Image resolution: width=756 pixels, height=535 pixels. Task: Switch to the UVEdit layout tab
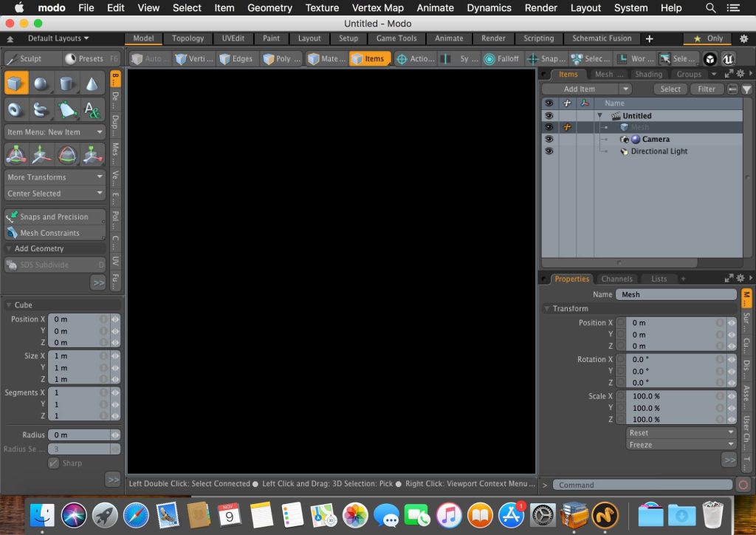point(233,38)
